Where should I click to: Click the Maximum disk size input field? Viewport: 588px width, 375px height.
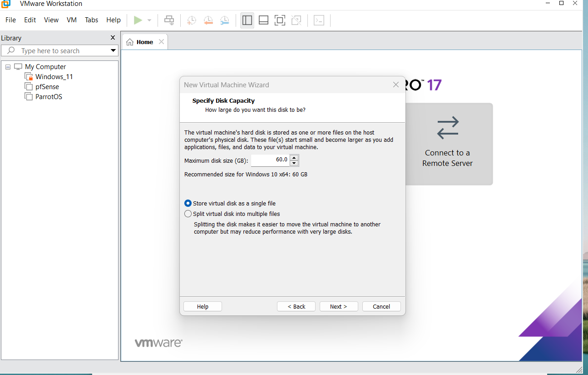tap(270, 160)
